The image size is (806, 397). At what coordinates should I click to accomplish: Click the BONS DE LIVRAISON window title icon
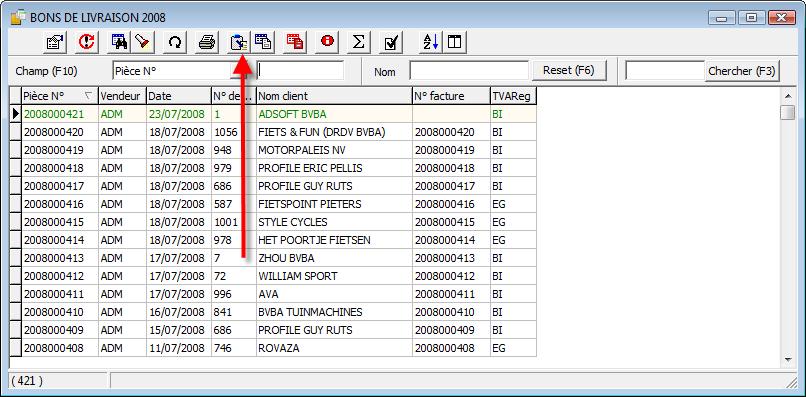(x=18, y=17)
